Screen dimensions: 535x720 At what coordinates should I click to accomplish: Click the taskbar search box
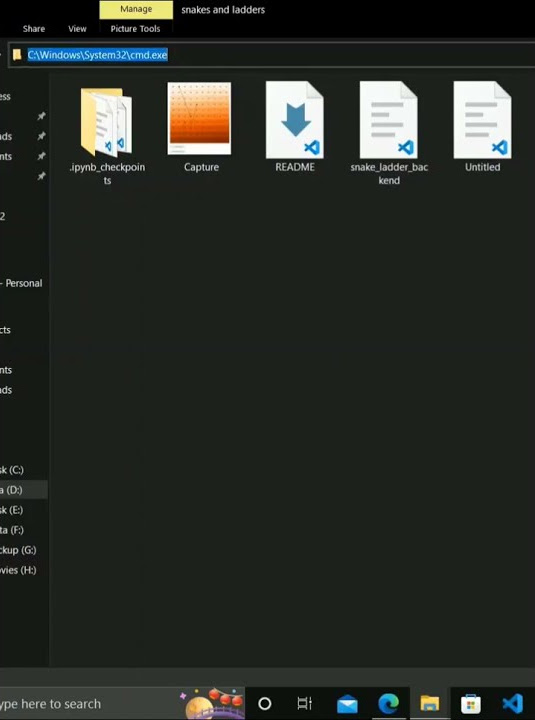(122, 703)
